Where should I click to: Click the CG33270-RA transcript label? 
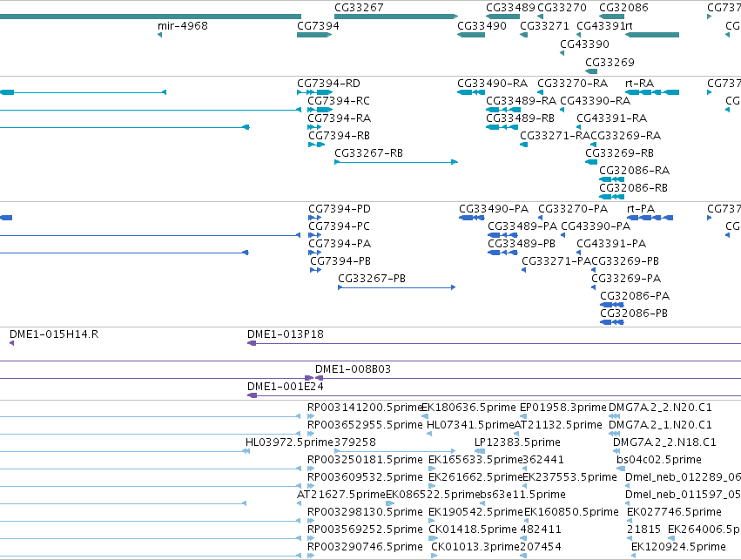[x=573, y=84]
